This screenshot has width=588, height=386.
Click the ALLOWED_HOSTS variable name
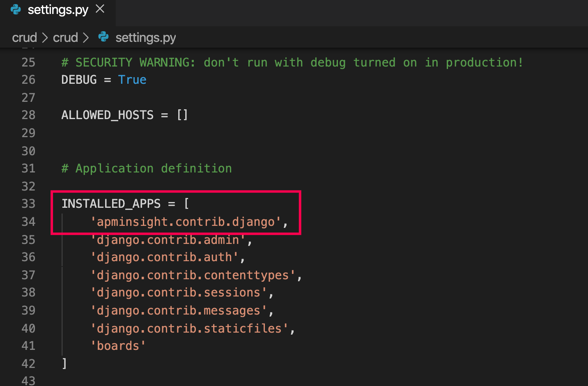click(107, 115)
